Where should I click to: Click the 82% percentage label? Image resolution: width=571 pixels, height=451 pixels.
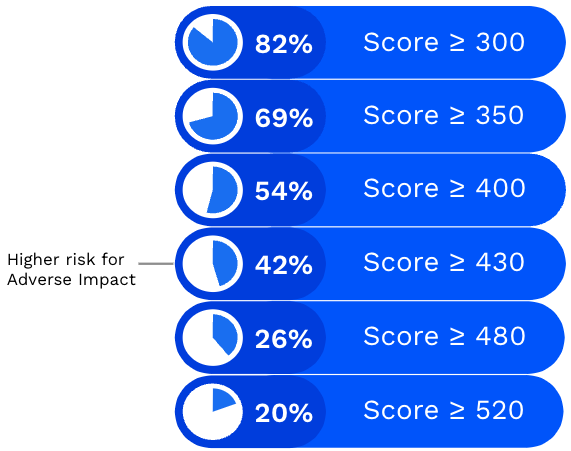[284, 44]
